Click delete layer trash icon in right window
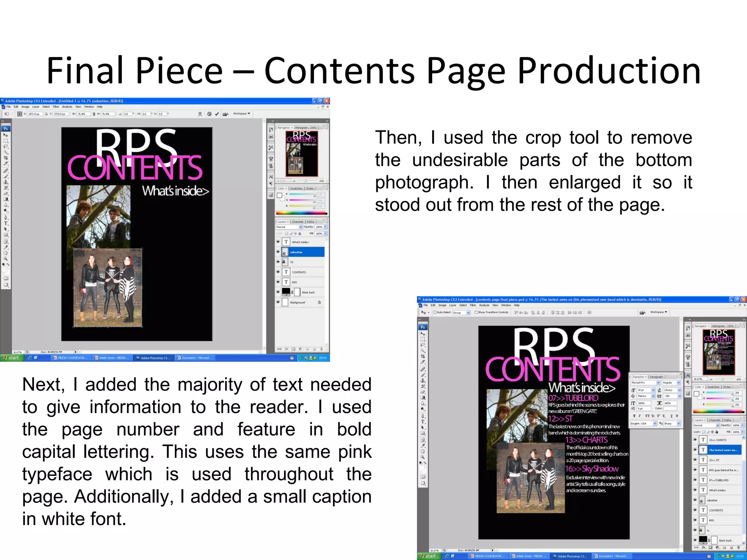The image size is (747, 560). pyautogui.click(x=738, y=547)
